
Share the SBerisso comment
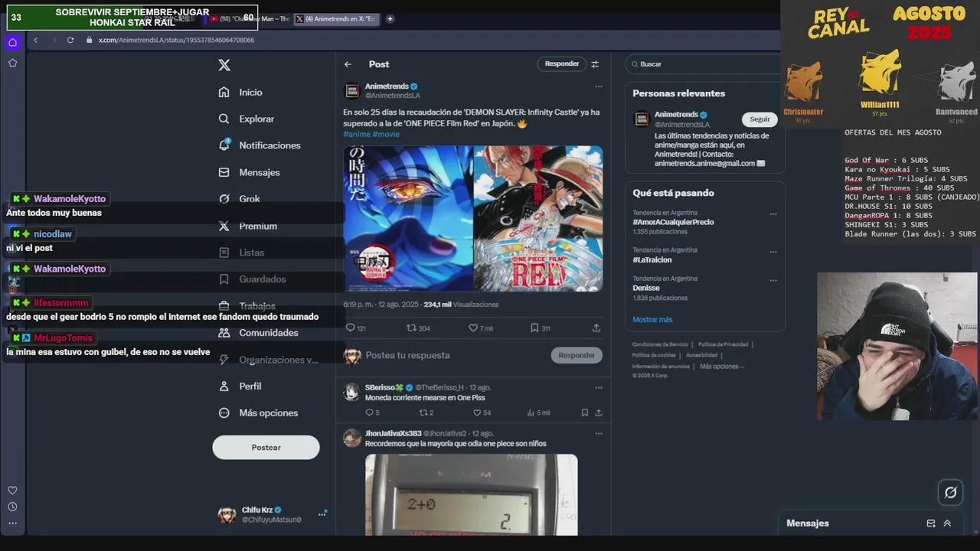(x=599, y=413)
